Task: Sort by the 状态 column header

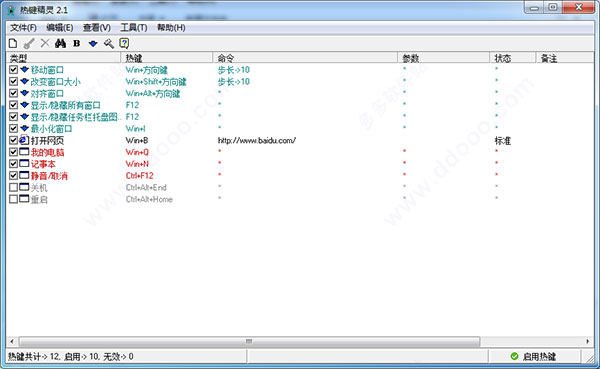Action: coord(513,58)
